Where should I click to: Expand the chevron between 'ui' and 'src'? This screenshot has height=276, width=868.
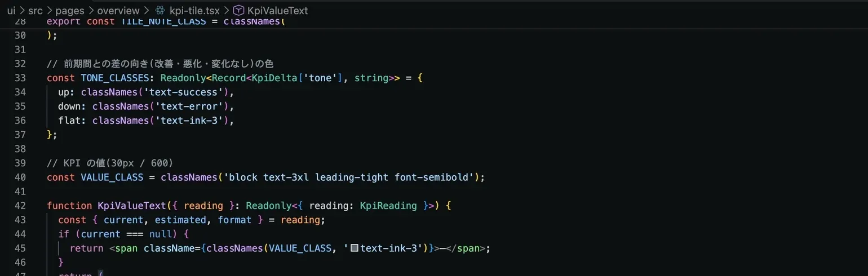22,10
